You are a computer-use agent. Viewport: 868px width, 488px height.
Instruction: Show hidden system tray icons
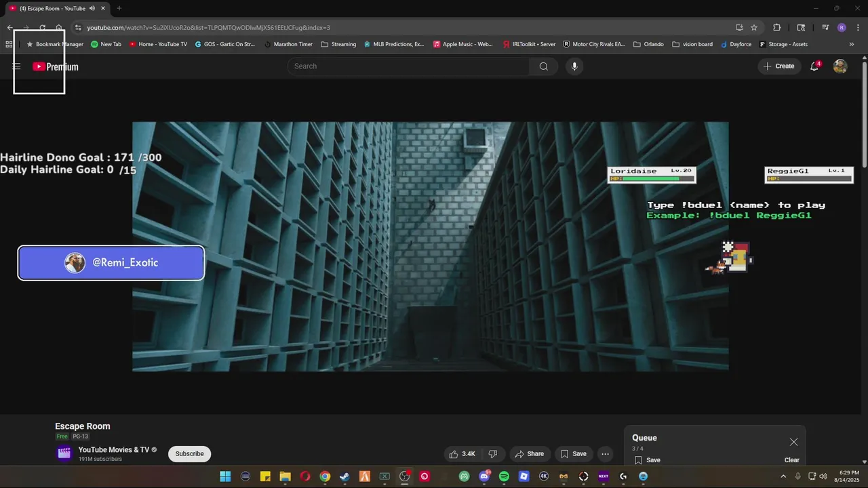click(784, 476)
